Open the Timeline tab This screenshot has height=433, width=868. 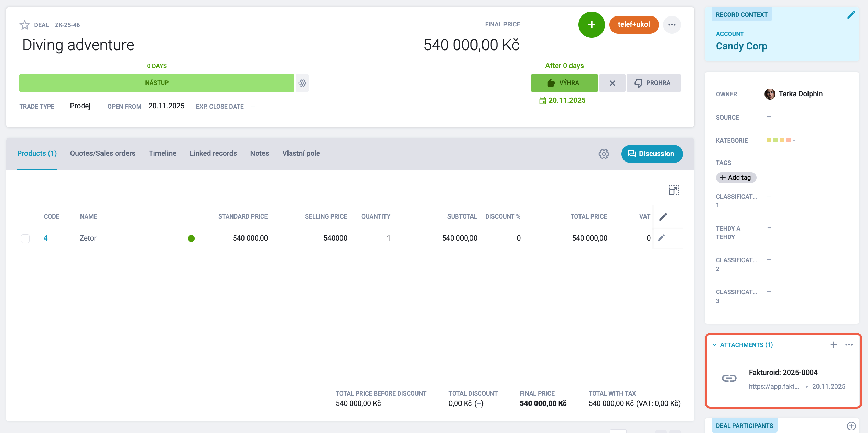click(x=163, y=153)
